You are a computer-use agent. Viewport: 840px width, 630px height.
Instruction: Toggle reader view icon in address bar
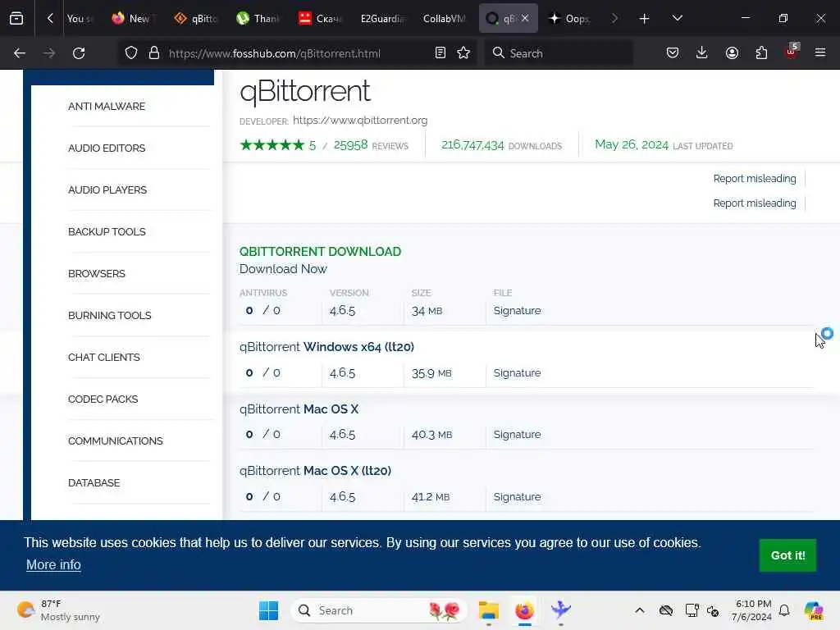point(441,53)
